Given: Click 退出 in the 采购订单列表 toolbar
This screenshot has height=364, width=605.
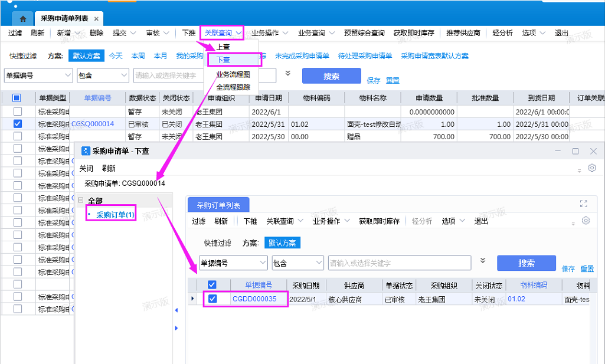Looking at the screenshot, I should tap(481, 221).
